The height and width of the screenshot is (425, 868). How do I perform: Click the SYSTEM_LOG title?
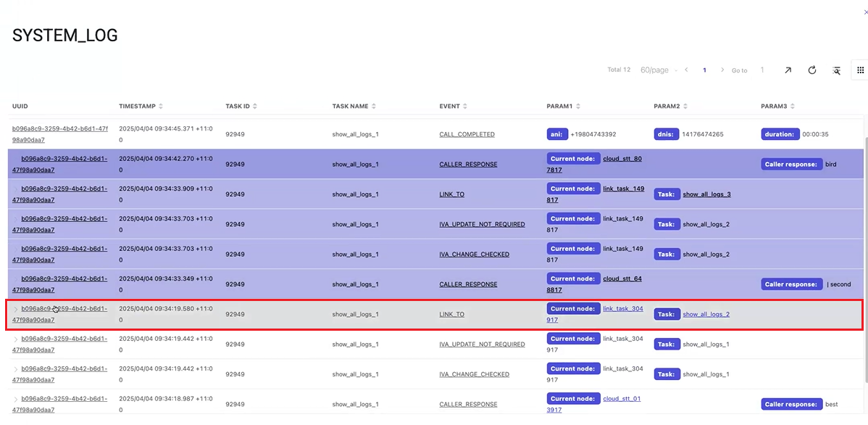64,36
